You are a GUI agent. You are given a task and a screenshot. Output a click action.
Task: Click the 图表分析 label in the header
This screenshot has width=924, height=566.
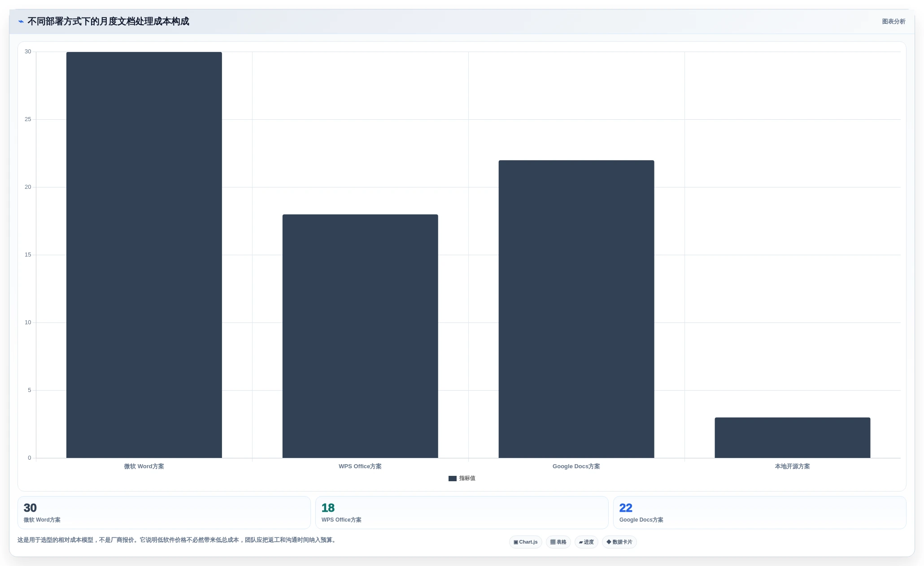[893, 22]
